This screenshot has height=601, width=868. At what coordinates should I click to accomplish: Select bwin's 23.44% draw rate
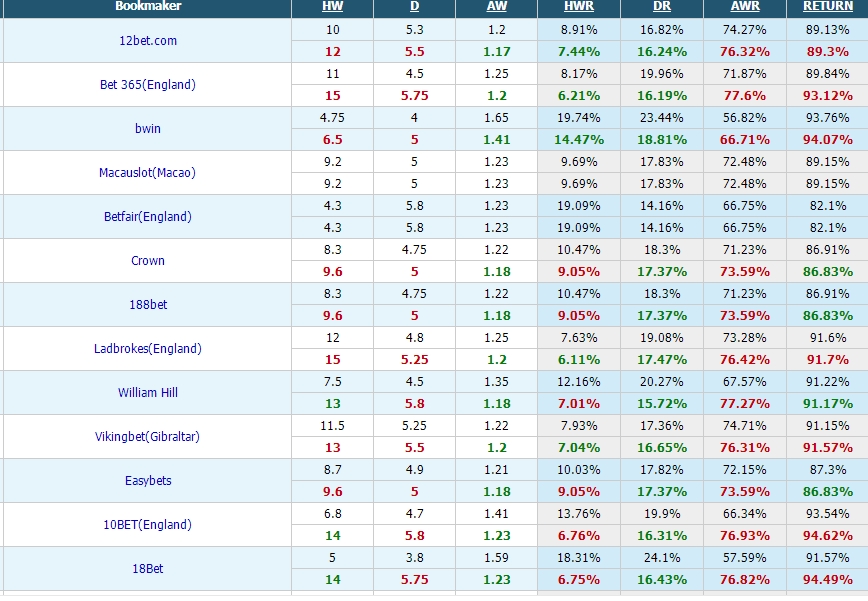pos(662,118)
